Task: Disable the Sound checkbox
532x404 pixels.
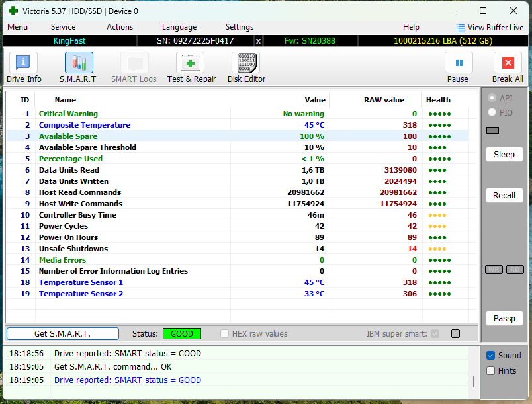Action: pos(490,355)
